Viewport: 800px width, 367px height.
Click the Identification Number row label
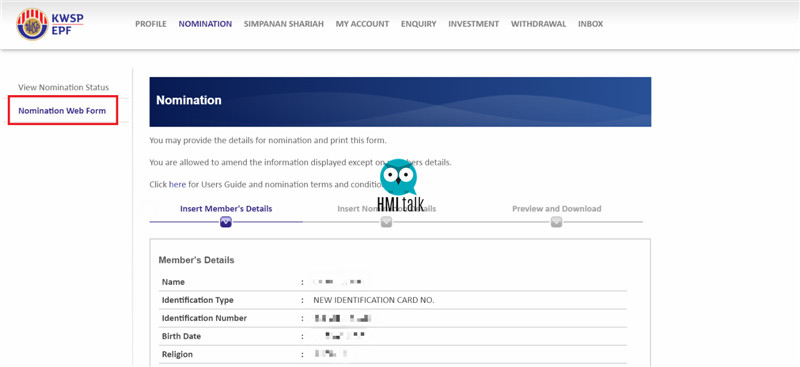[x=204, y=318]
